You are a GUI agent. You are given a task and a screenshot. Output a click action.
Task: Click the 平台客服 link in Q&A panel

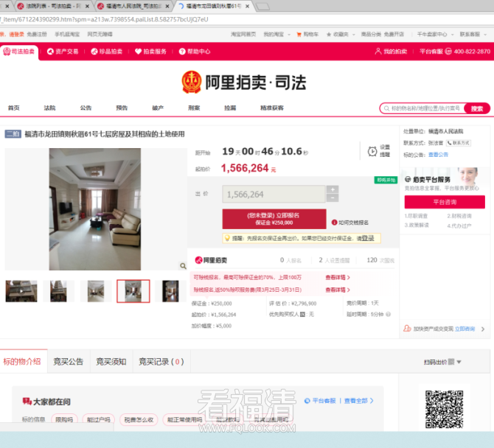[x=320, y=401]
